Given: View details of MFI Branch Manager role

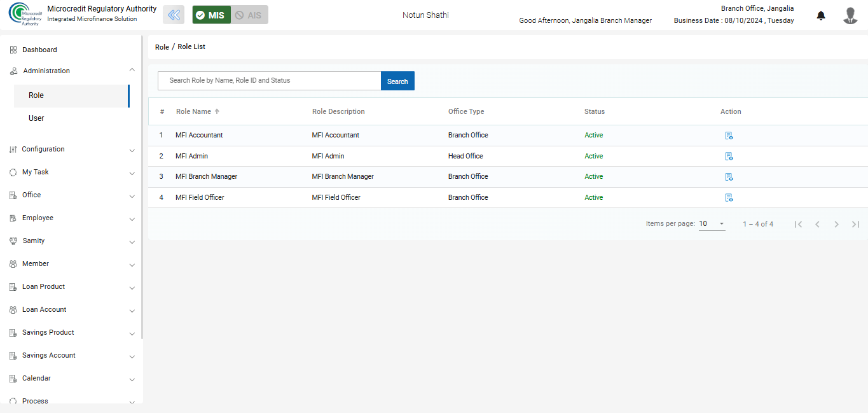Looking at the screenshot, I should [729, 177].
